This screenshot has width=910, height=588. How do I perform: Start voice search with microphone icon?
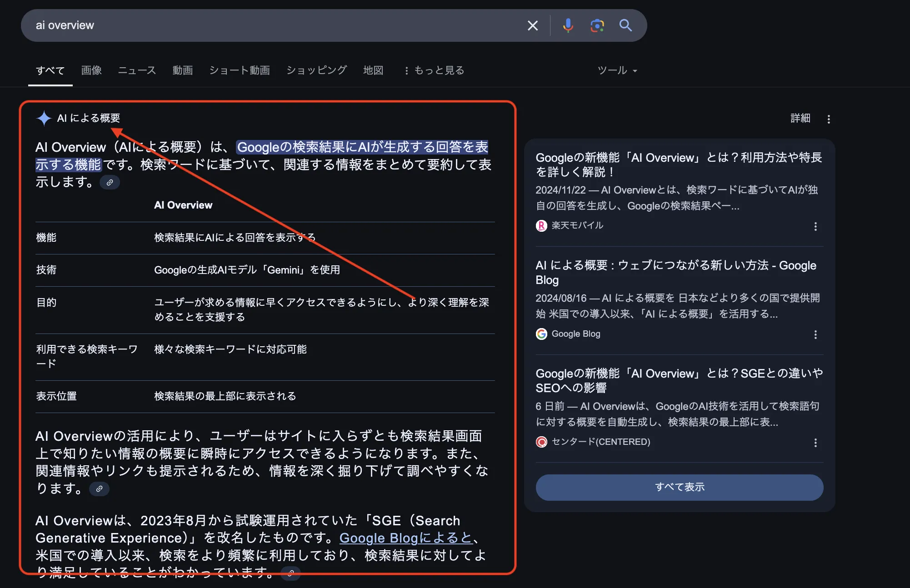pos(568,25)
